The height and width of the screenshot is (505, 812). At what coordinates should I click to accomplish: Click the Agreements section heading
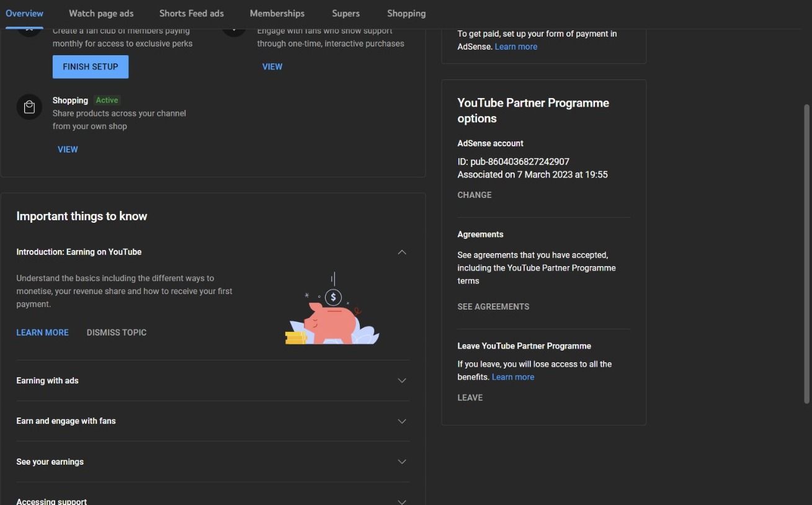coord(481,235)
